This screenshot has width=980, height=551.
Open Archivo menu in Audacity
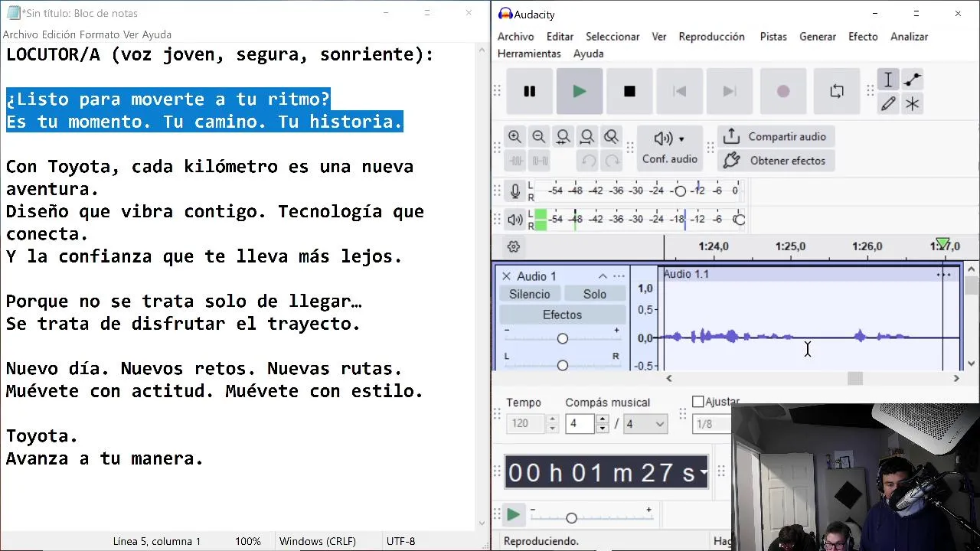coord(516,37)
